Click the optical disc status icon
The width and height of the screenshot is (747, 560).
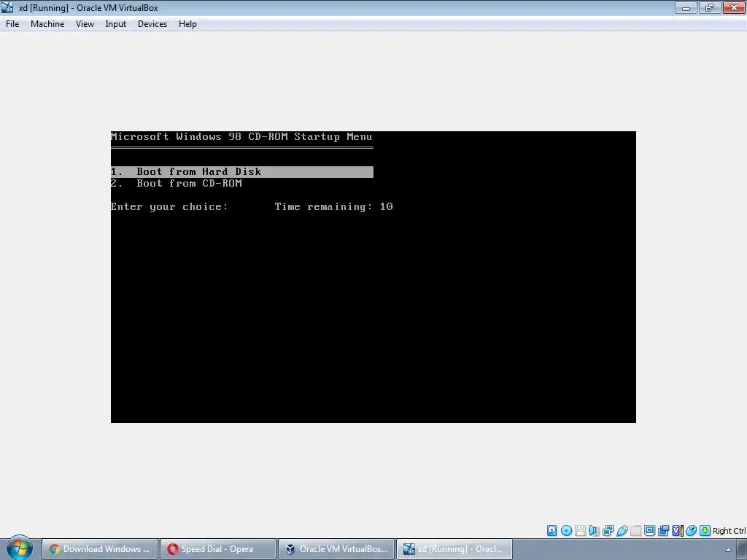[566, 531]
